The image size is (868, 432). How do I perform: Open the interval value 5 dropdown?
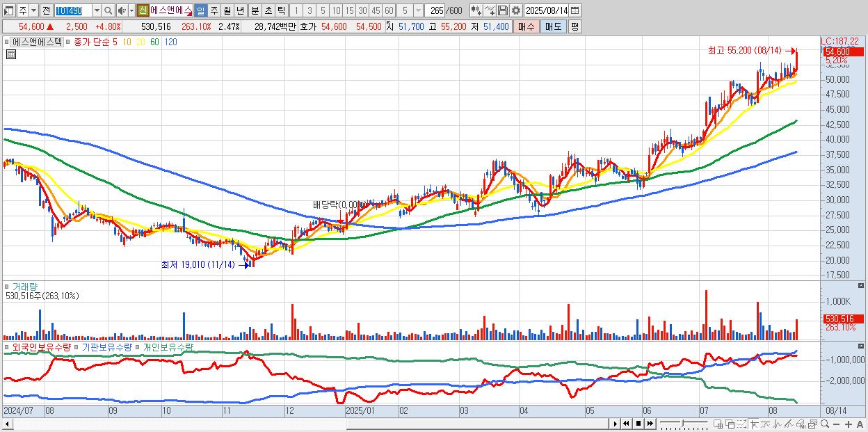pyautogui.click(x=418, y=10)
